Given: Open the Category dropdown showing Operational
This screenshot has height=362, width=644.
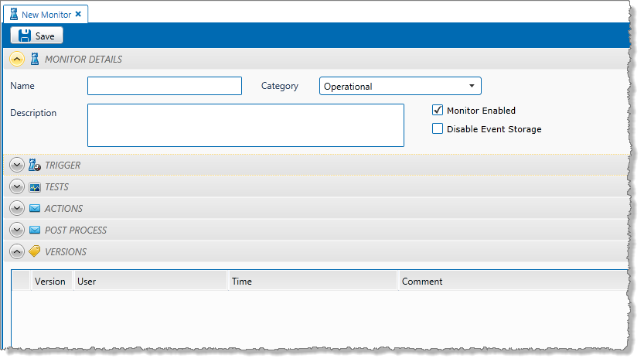Looking at the screenshot, I should click(400, 87).
